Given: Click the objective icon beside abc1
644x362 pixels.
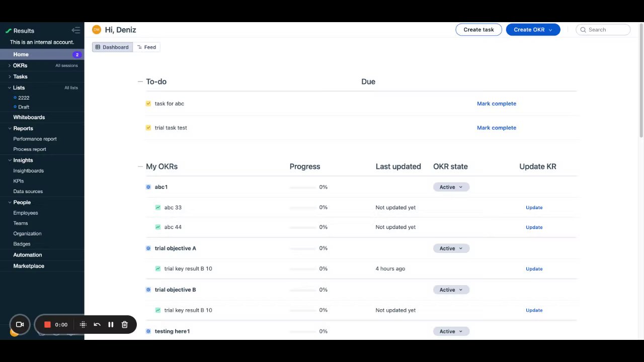Looking at the screenshot, I should pos(148,187).
